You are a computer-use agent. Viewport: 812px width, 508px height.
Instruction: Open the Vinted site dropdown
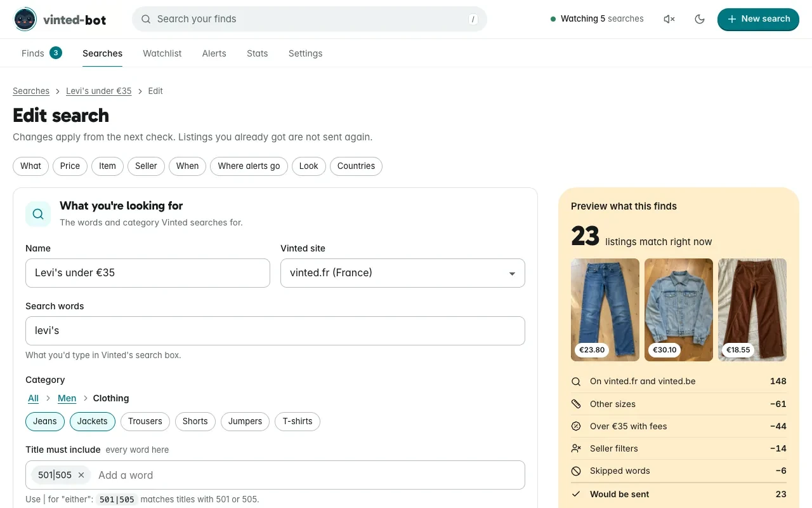pyautogui.click(x=403, y=273)
